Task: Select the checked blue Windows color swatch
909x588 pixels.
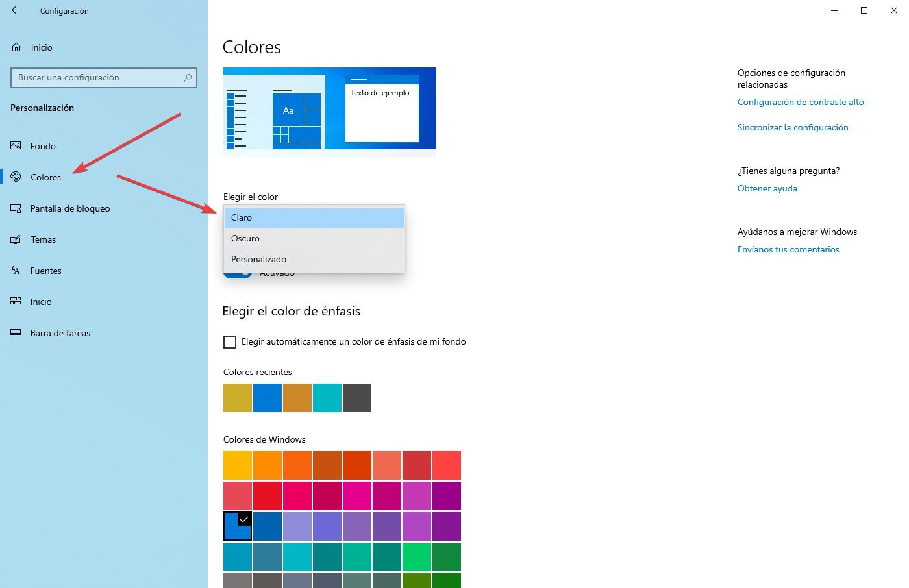Action: (238, 526)
